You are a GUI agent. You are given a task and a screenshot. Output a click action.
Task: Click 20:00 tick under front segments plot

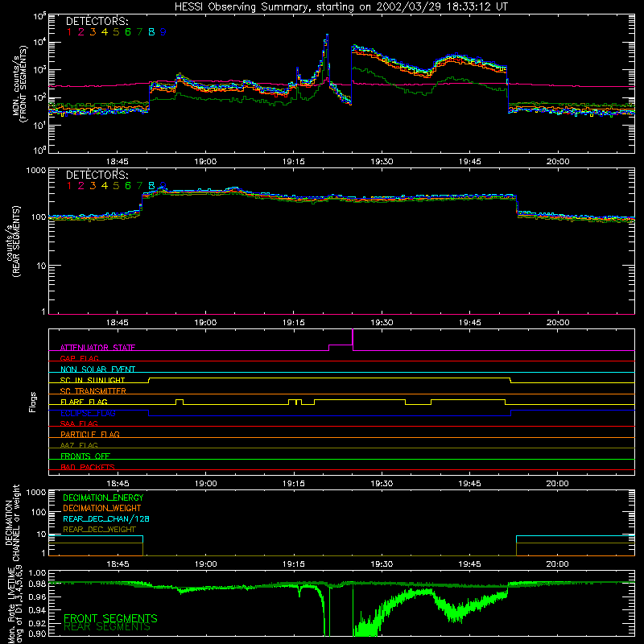tap(558, 162)
